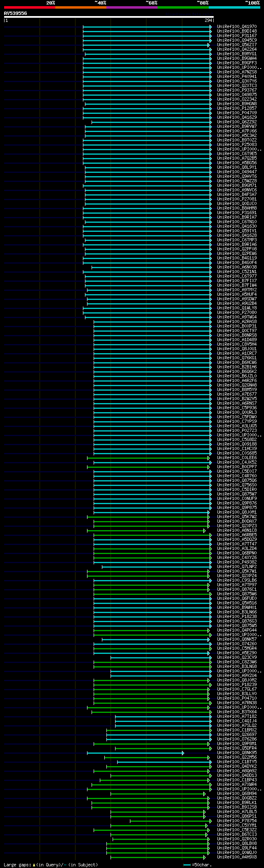Click the orange ~40% identity legend bar
264x868 pixels.
(x=81, y=7)
